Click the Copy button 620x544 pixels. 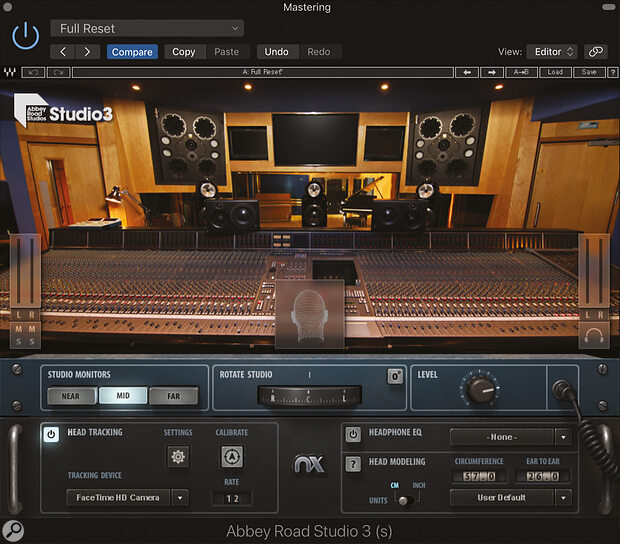184,52
